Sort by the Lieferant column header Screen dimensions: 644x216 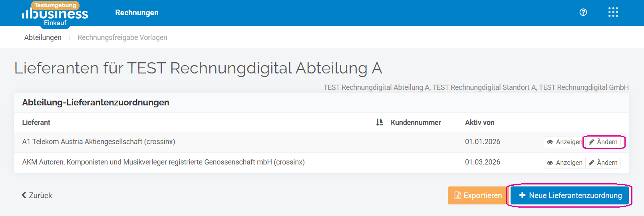36,123
